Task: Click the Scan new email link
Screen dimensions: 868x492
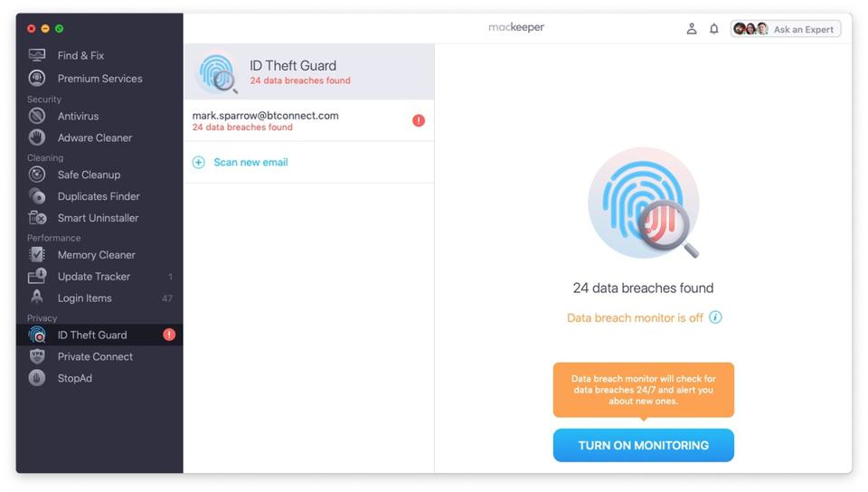Action: click(x=250, y=162)
